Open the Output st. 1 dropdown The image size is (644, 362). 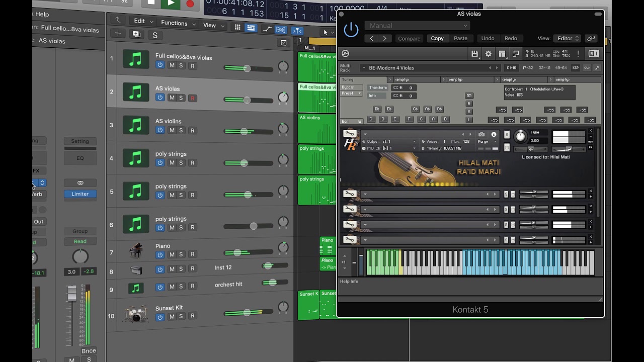tap(389, 142)
